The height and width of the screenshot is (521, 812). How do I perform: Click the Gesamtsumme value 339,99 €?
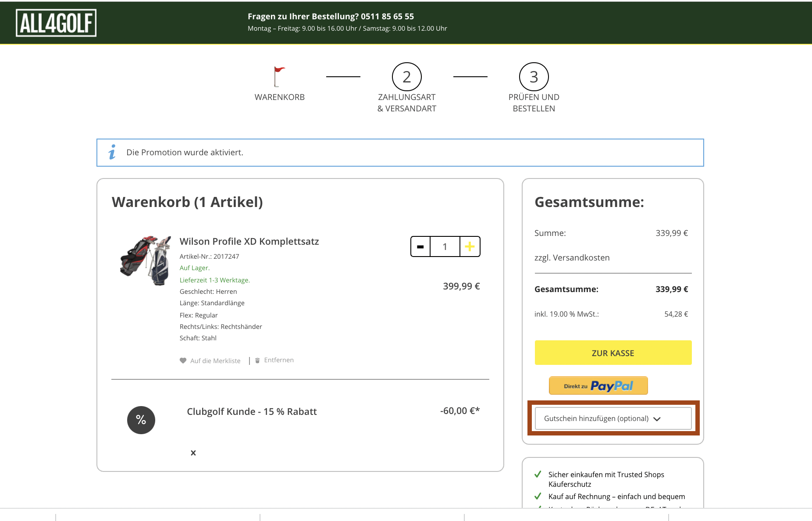point(672,289)
